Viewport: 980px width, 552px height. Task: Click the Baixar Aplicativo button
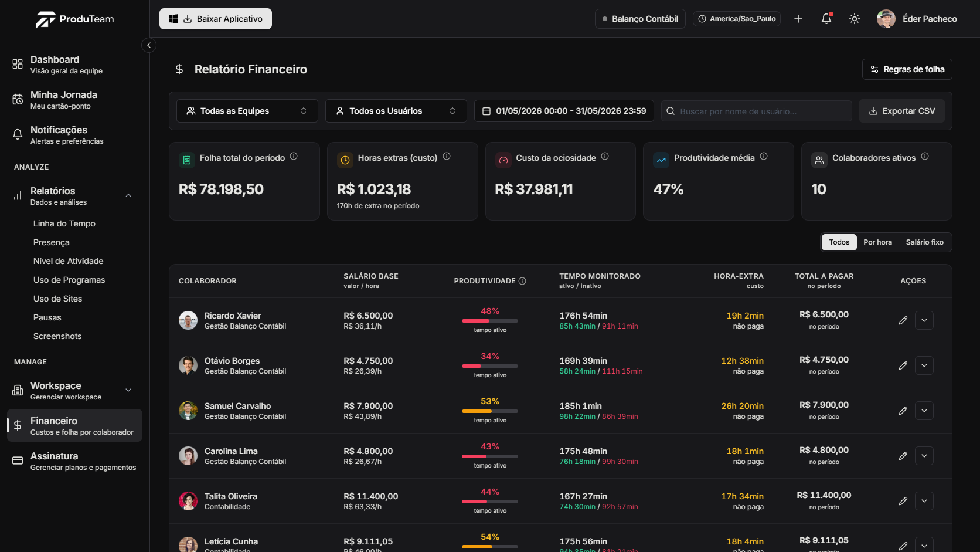point(216,19)
